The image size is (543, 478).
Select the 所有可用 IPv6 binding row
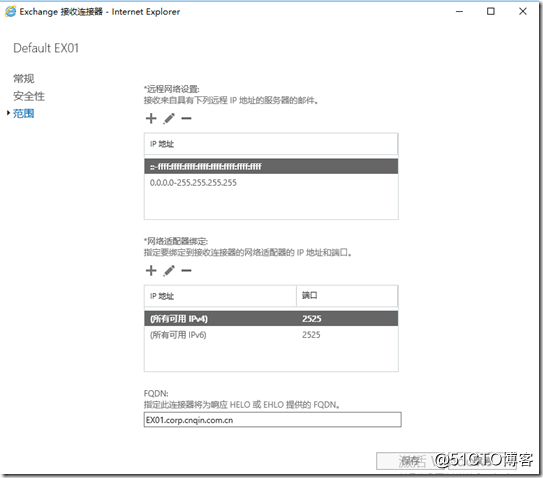(x=271, y=335)
